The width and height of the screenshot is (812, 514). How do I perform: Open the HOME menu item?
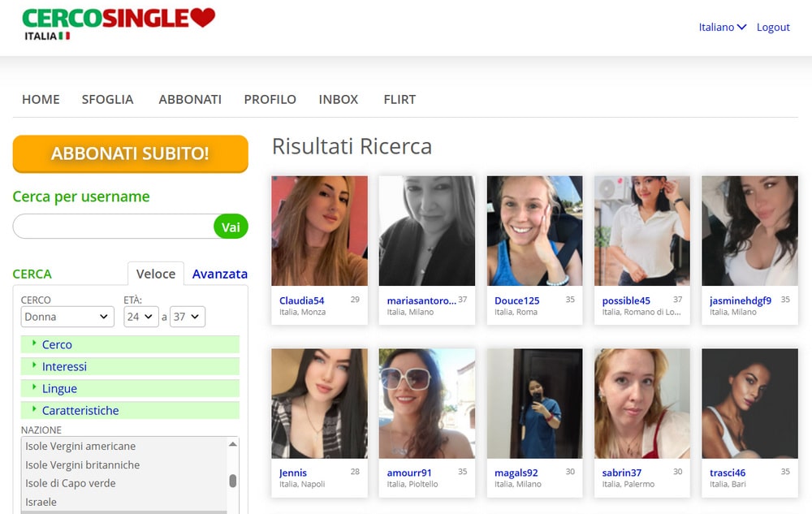click(x=41, y=99)
